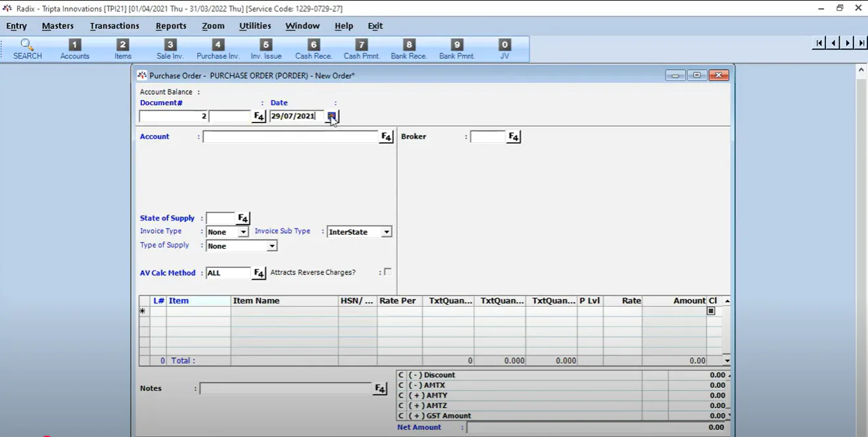Open the Window menu
868x437 pixels.
pos(302,26)
